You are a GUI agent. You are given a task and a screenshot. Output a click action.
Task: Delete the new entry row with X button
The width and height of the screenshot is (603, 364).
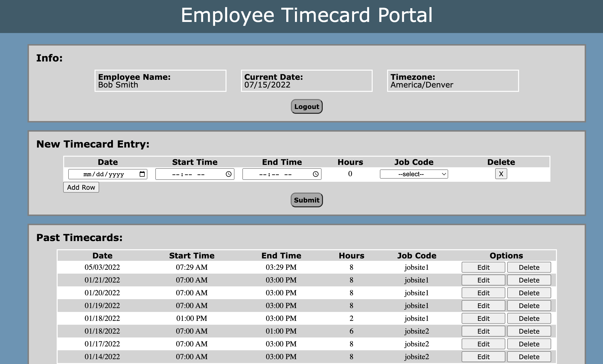tap(501, 174)
